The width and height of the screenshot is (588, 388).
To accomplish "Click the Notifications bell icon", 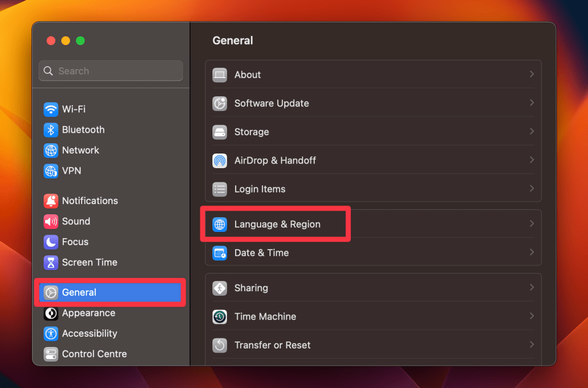I will (x=51, y=201).
